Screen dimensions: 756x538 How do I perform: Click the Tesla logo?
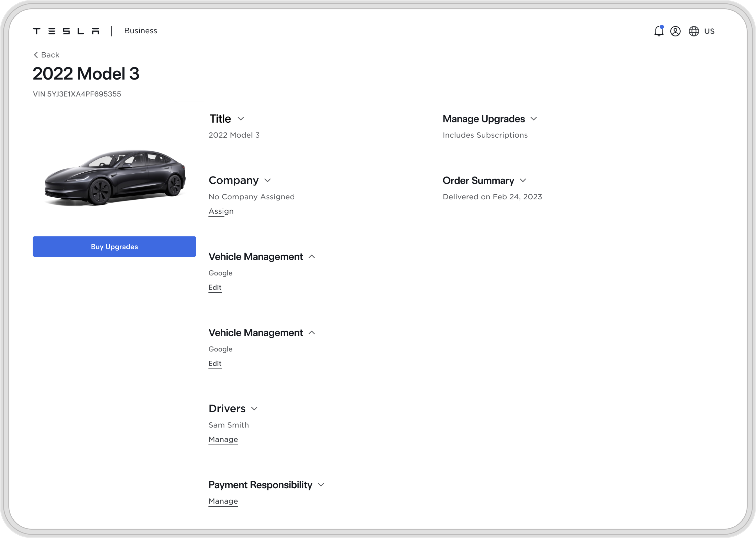point(66,31)
